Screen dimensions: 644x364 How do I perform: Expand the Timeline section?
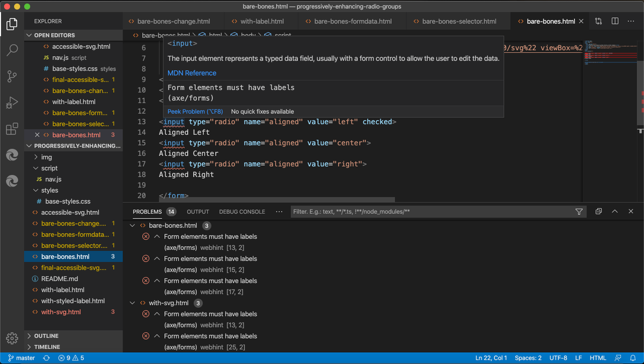pos(74,347)
